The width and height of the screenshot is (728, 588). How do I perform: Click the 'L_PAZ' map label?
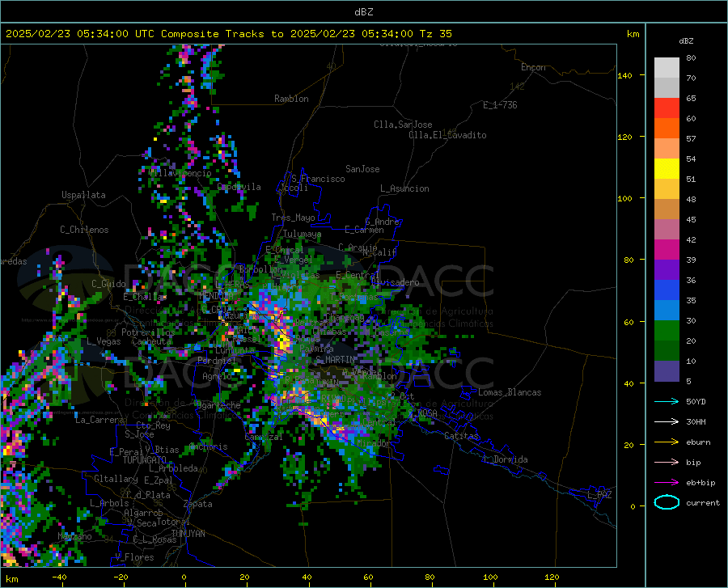(x=599, y=495)
